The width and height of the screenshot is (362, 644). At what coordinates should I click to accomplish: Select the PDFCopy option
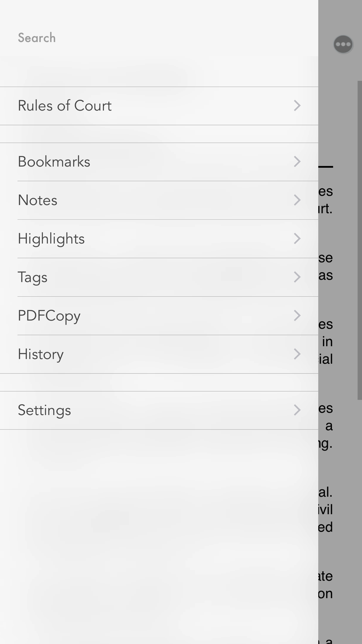tap(49, 316)
